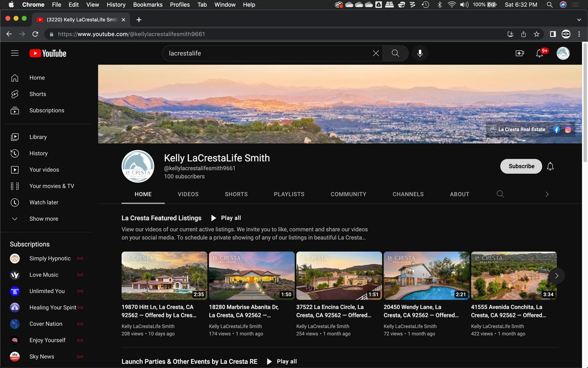
Task: Open the YouTube hamburger guide menu
Action: pyautogui.click(x=15, y=53)
